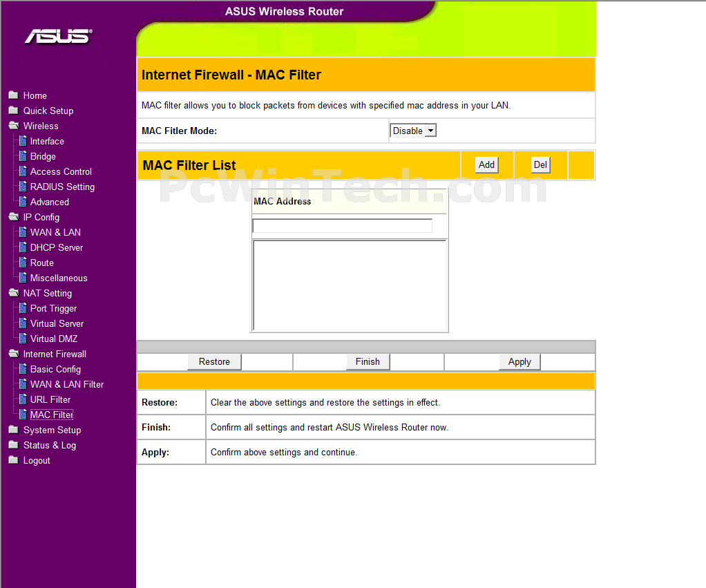This screenshot has width=706, height=588.
Task: Click inside the MAC address list box
Action: pyautogui.click(x=350, y=285)
